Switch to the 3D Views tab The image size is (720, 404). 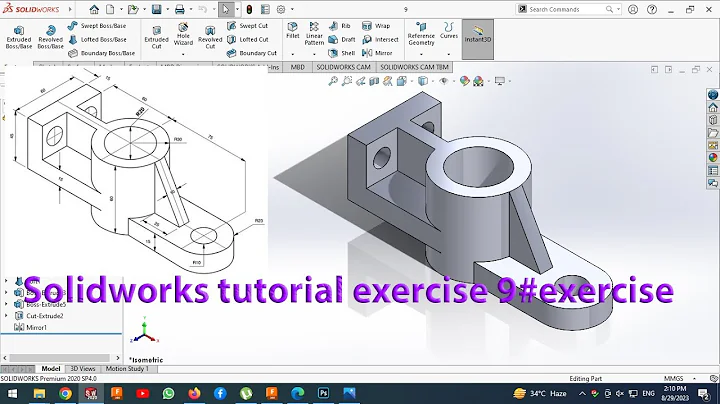pyautogui.click(x=83, y=369)
